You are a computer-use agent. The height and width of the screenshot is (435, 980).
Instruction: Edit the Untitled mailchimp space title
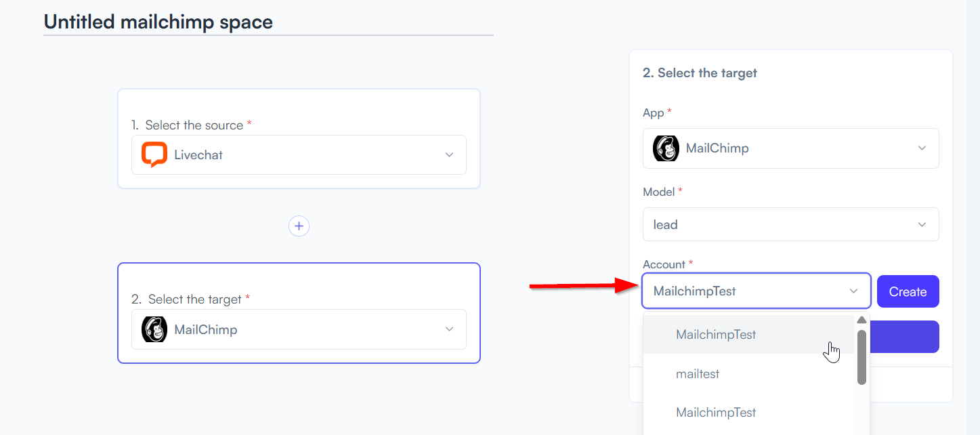[x=158, y=22]
